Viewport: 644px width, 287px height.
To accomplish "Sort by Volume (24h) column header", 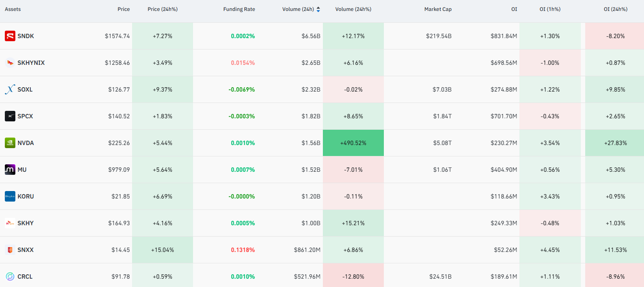I will [298, 9].
